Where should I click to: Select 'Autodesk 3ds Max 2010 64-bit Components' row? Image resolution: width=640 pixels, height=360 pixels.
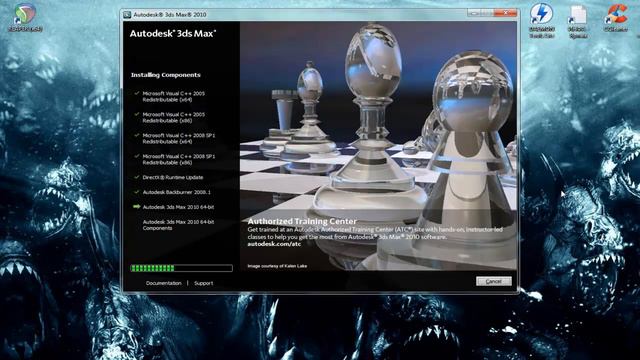coord(178,225)
